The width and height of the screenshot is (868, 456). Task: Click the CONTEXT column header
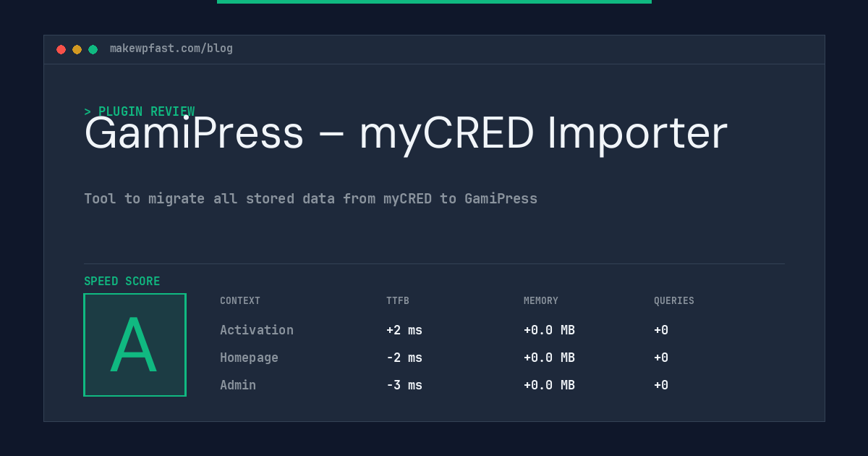coord(240,301)
